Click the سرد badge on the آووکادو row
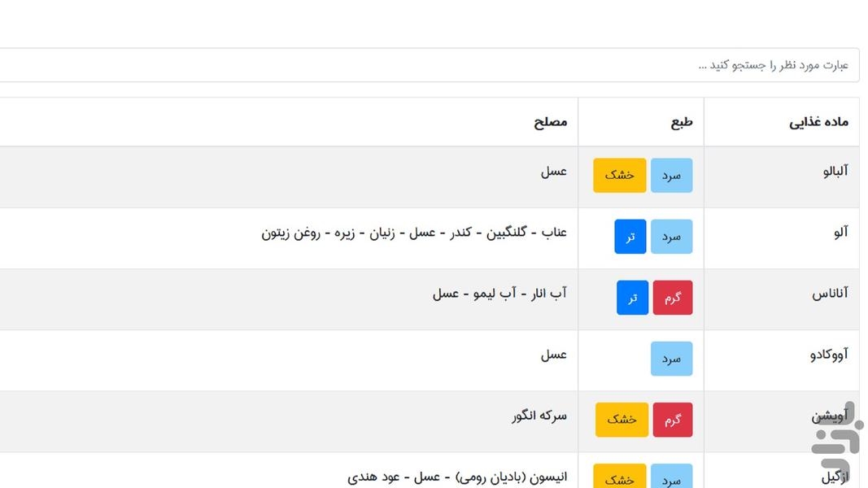Viewport: 868px width, 488px height. click(672, 359)
